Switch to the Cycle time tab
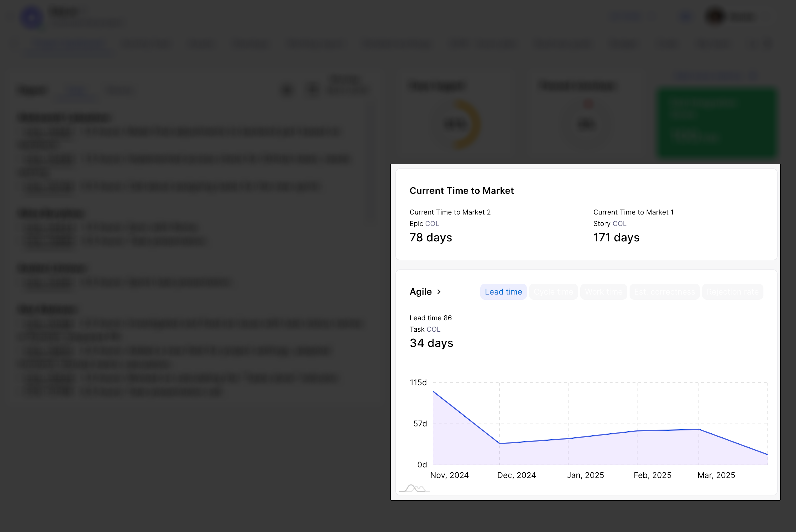The width and height of the screenshot is (796, 532). coord(553,292)
